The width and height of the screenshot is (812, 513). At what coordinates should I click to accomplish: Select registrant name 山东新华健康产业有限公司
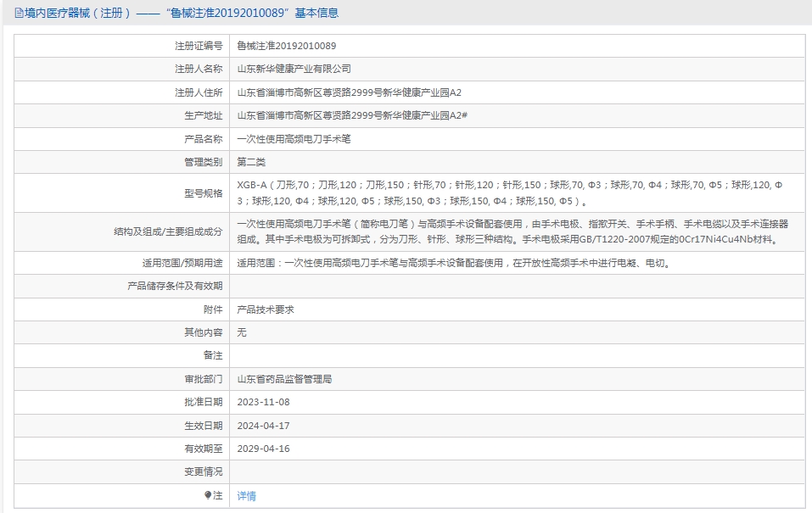[x=294, y=69]
